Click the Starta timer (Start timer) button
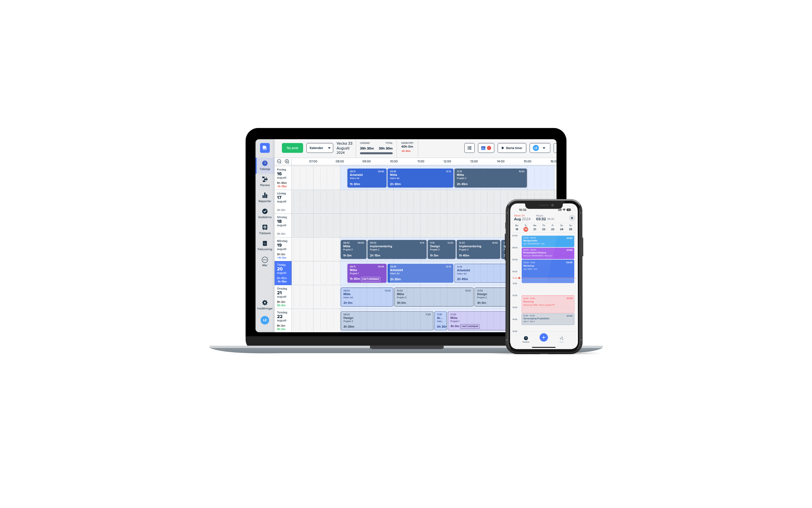 pyautogui.click(x=512, y=147)
